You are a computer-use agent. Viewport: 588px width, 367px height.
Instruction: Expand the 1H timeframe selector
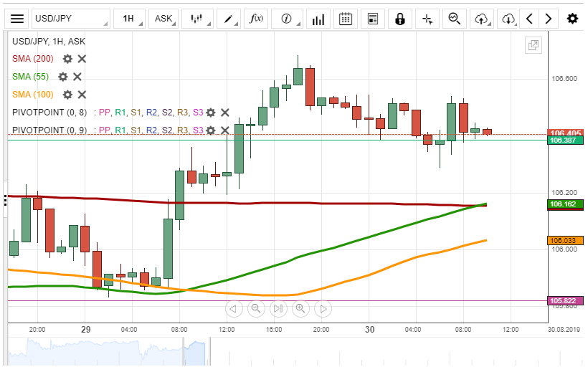tap(131, 19)
